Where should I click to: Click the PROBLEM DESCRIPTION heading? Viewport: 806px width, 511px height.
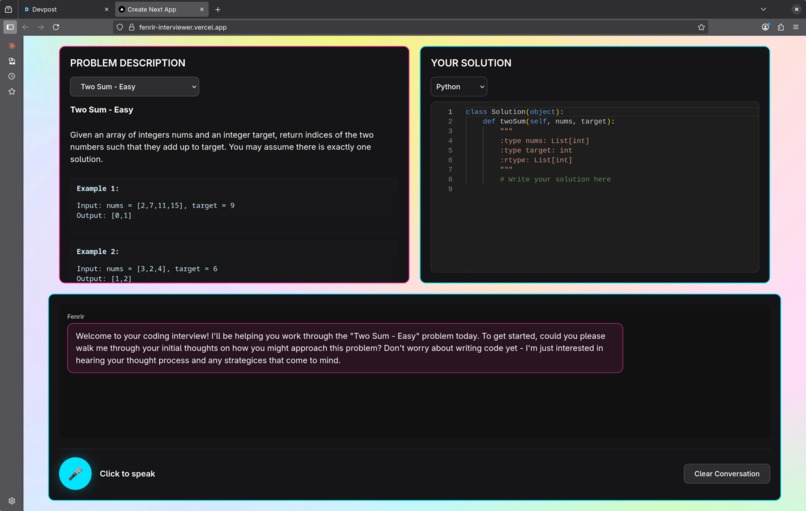pos(127,63)
